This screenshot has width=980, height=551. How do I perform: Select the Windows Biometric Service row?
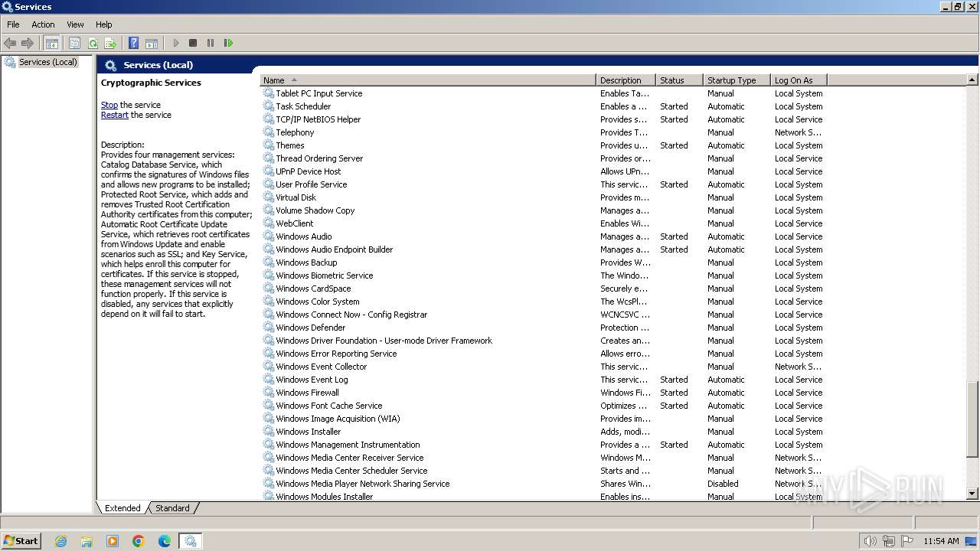click(544, 275)
